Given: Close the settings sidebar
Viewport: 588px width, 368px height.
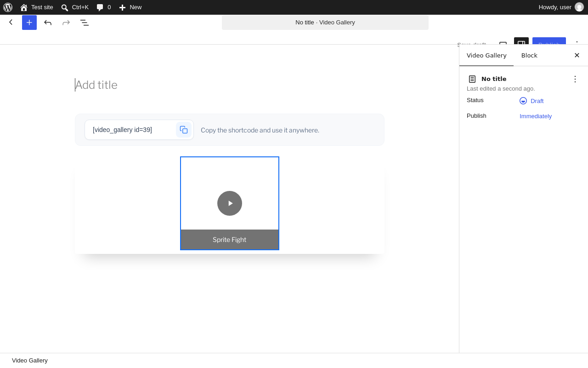Looking at the screenshot, I should point(577,55).
